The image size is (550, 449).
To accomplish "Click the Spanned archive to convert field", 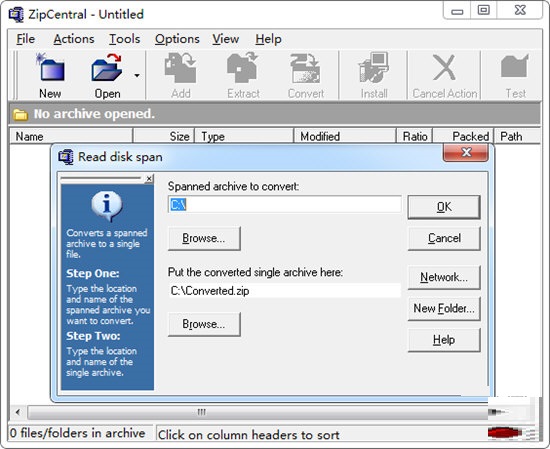I will [284, 204].
